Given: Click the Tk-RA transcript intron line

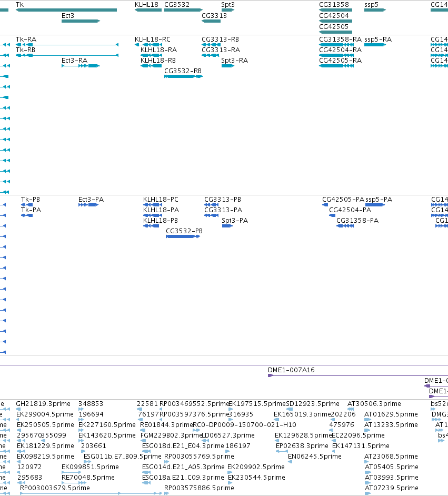Looking at the screenshot, I should pos(74,45).
